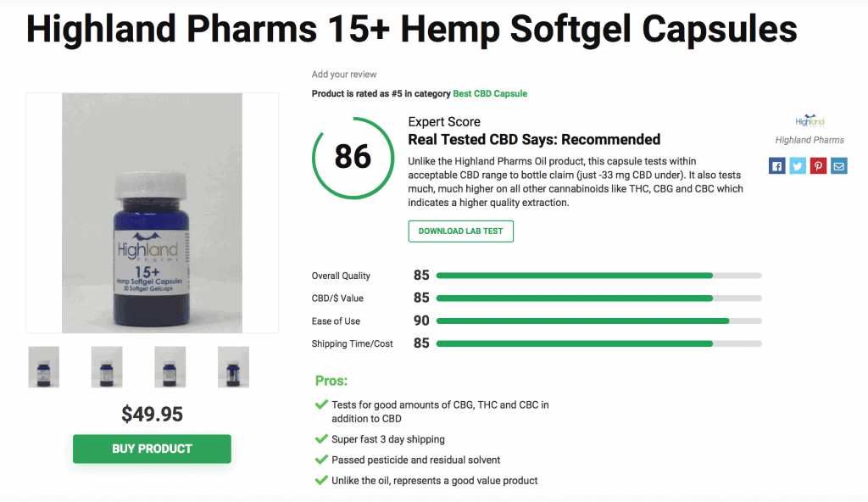The height and width of the screenshot is (502, 868).
Task: Select the fourth bottle thumbnail
Action: tap(233, 366)
